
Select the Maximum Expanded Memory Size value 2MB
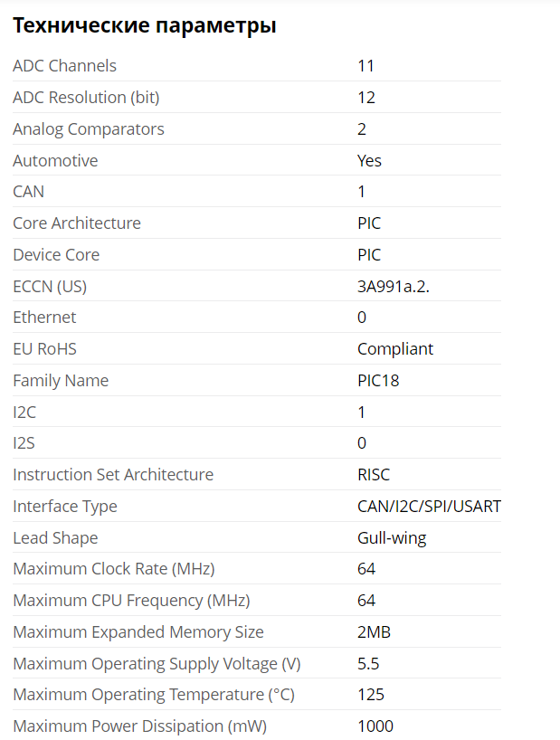pyautogui.click(x=375, y=632)
